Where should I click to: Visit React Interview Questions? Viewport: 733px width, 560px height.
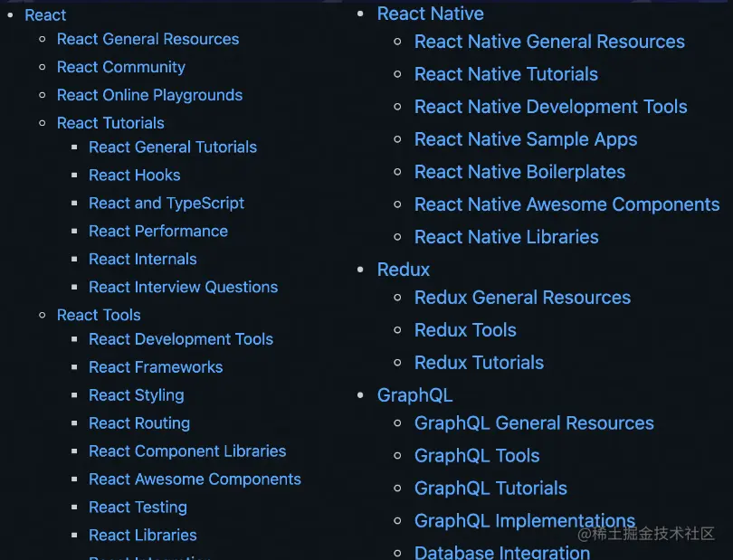pos(183,287)
